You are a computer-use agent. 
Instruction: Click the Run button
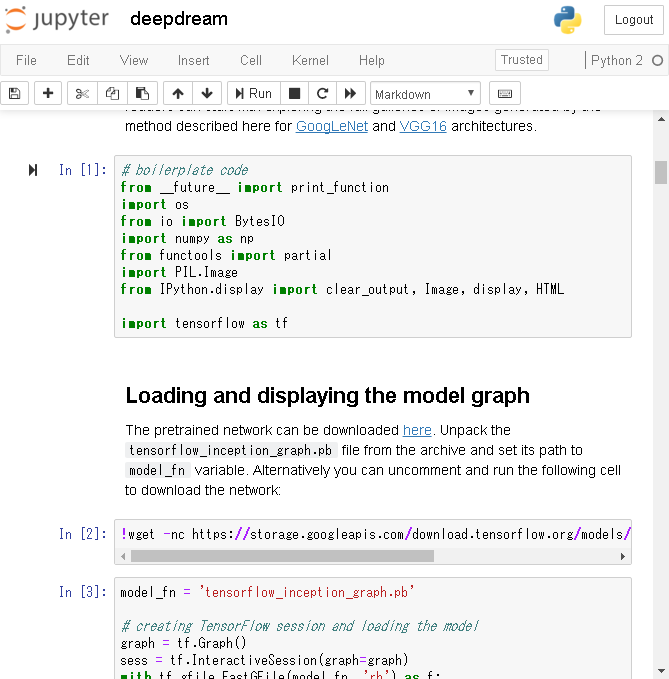[253, 93]
